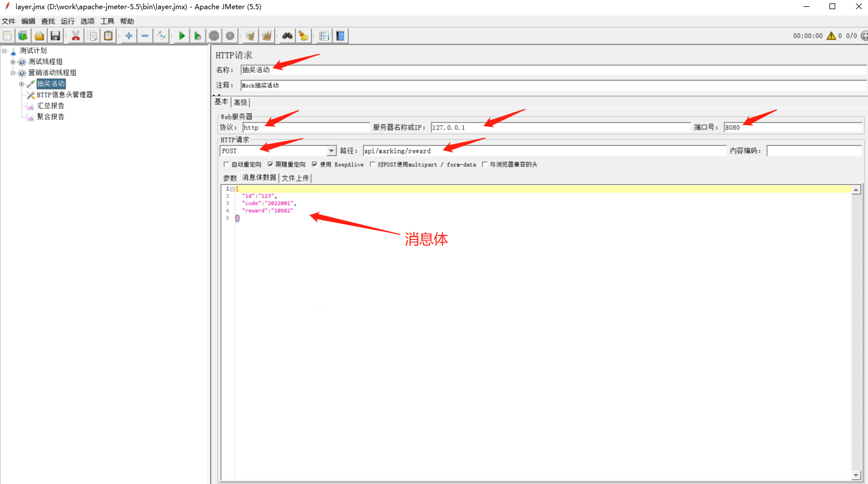Click the Stop test icon
868x484 pixels.
(214, 36)
